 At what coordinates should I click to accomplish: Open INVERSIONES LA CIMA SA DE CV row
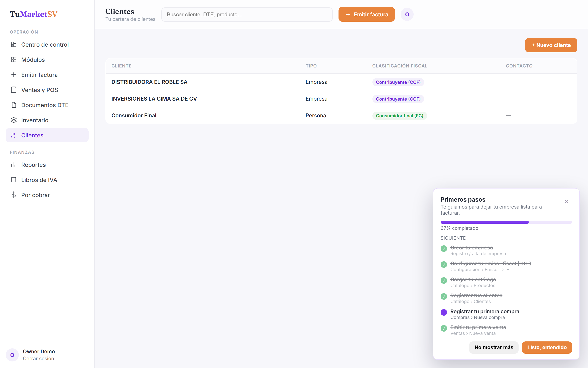tap(341, 99)
